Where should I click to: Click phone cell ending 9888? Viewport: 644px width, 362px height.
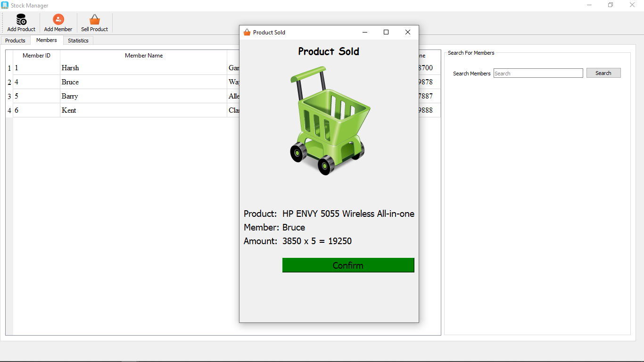coord(429,110)
